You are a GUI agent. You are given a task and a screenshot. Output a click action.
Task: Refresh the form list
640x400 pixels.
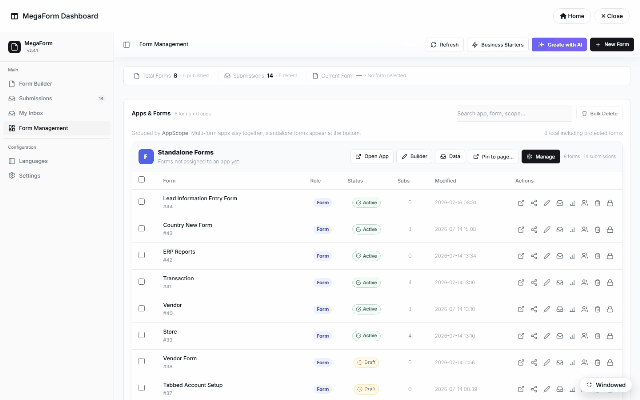tap(444, 44)
